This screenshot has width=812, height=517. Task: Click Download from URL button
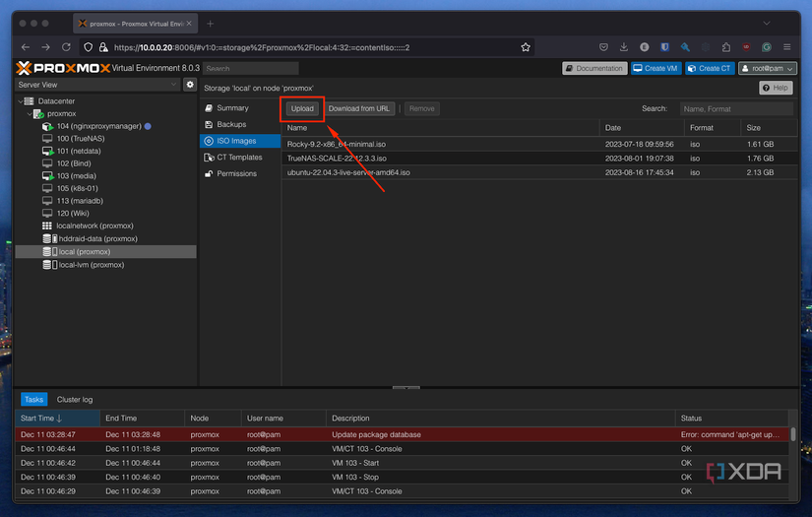pyautogui.click(x=359, y=108)
